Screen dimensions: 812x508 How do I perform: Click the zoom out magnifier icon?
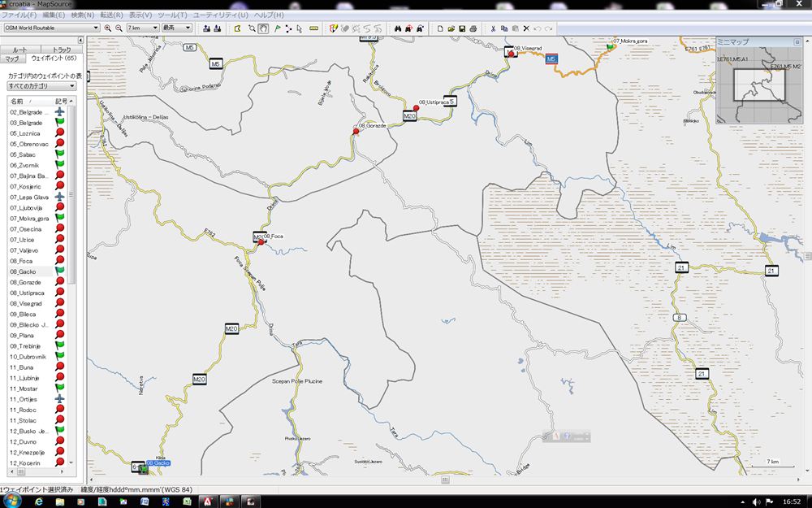click(x=119, y=28)
